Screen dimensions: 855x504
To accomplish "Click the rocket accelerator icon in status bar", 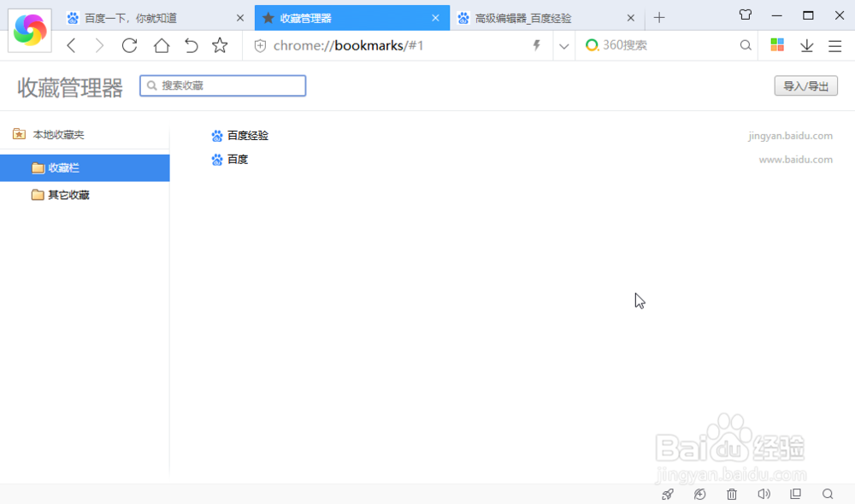I will [x=668, y=495].
